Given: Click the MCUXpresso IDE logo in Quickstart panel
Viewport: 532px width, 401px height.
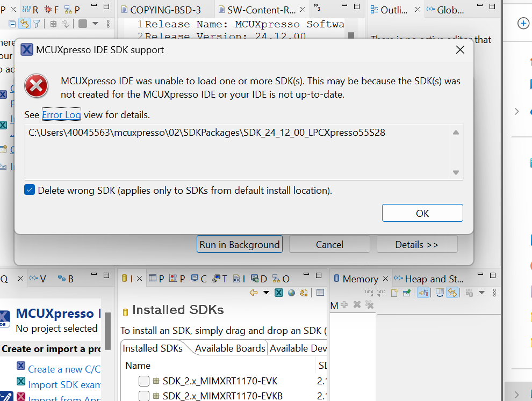Looking at the screenshot, I should 5,319.
